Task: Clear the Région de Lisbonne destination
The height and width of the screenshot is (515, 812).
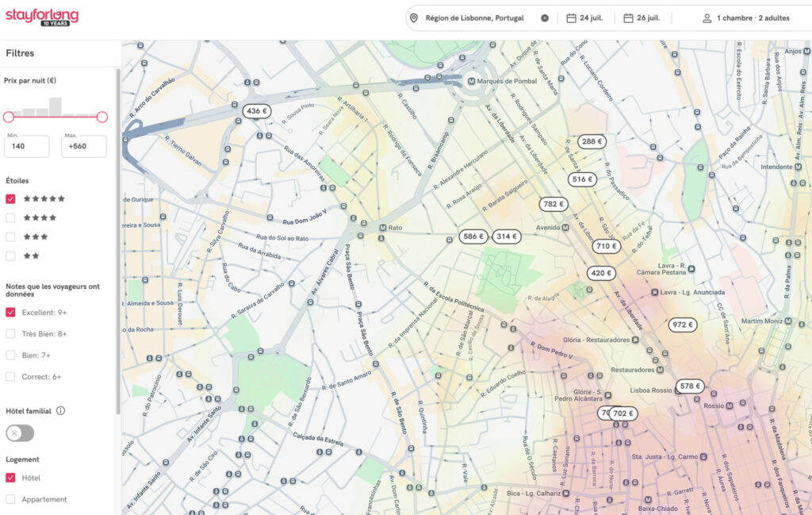Action: coord(545,18)
